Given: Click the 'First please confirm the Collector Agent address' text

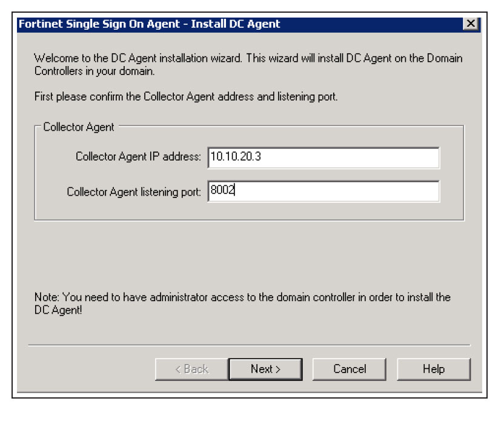Looking at the screenshot, I should pos(186,96).
